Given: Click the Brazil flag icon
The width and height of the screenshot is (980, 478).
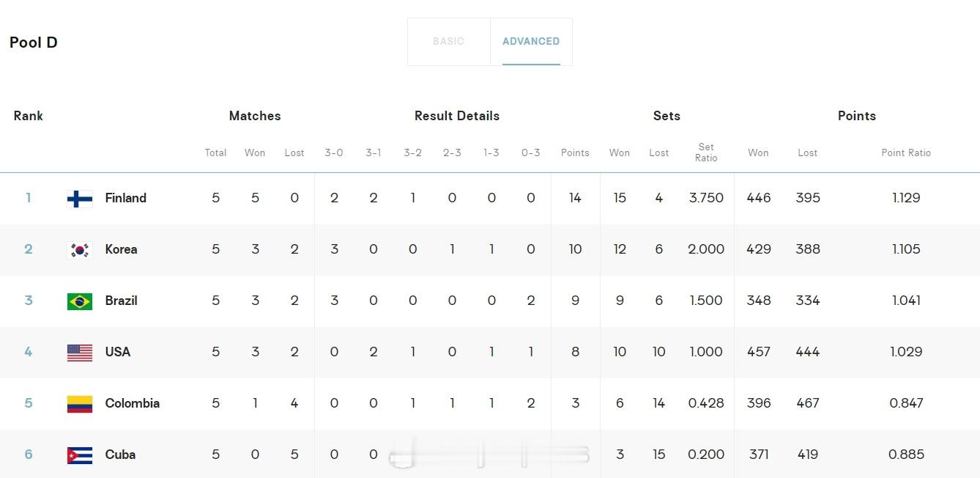Looking at the screenshot, I should pyautogui.click(x=80, y=301).
